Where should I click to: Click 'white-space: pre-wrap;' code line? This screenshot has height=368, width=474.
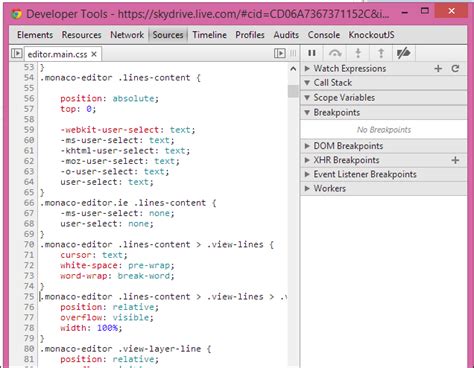click(x=117, y=265)
